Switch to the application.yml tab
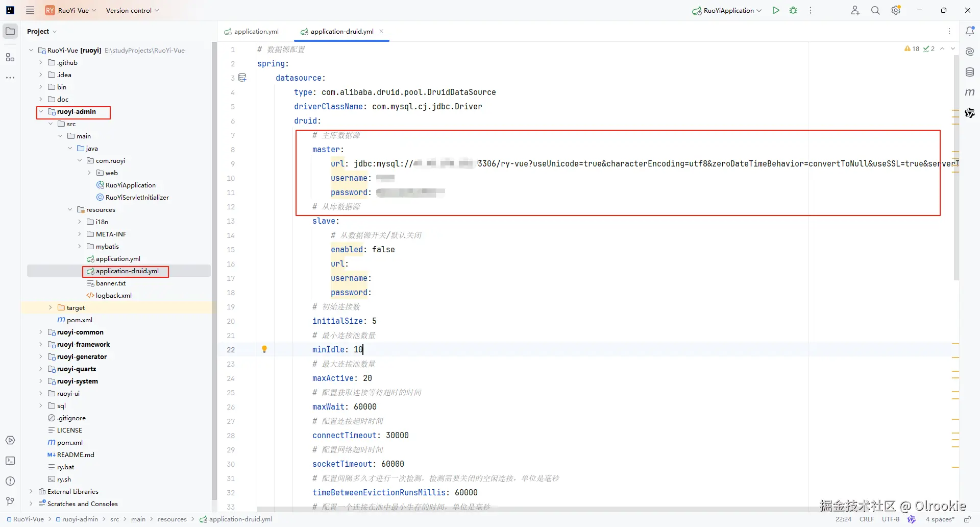Viewport: 980px width, 527px height. pyautogui.click(x=252, y=31)
